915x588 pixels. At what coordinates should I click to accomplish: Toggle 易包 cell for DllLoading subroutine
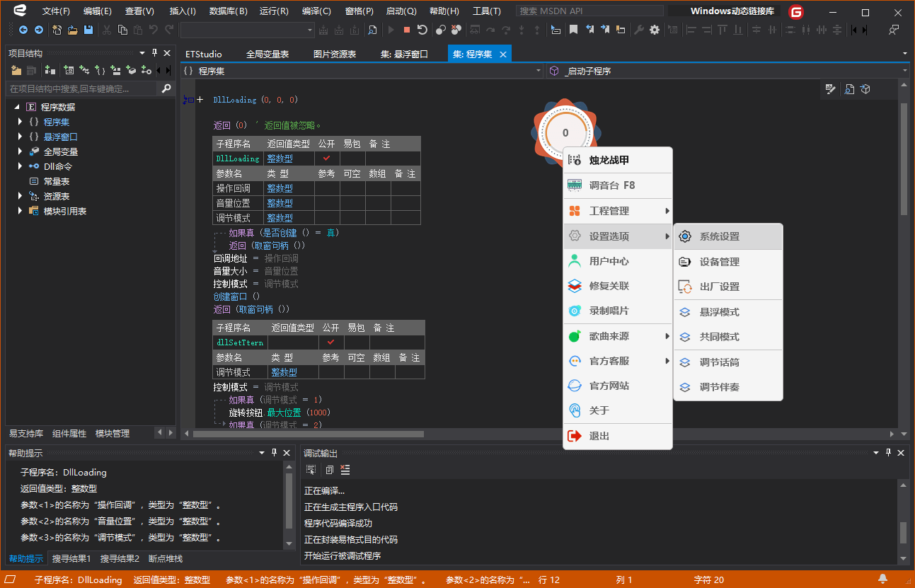[x=353, y=158]
